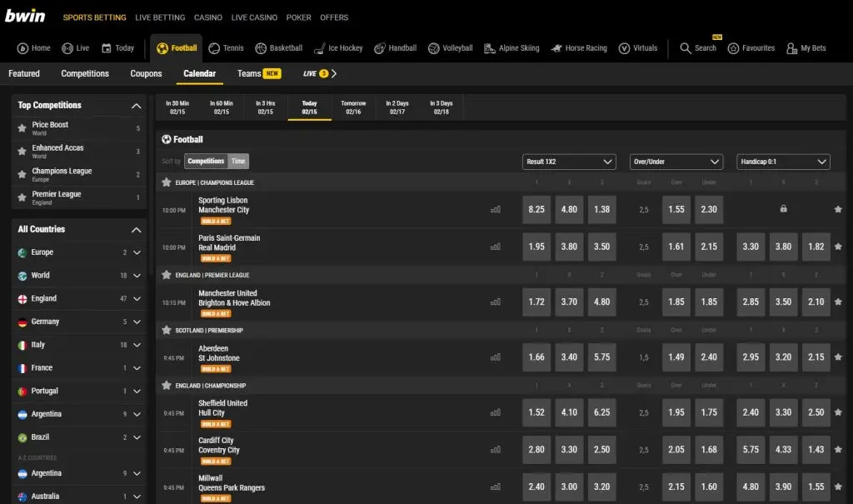Open the LIVE counter link in tab bar
853x504 pixels.
[320, 73]
